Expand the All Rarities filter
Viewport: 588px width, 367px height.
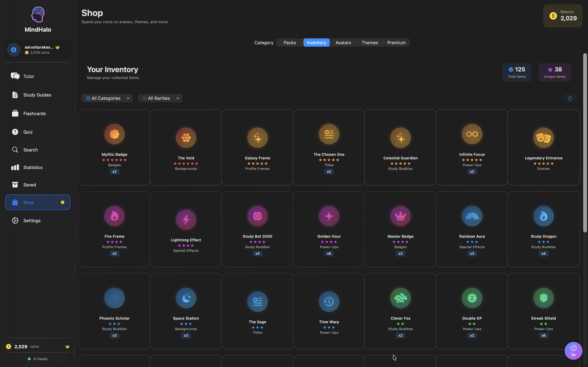[x=160, y=98]
